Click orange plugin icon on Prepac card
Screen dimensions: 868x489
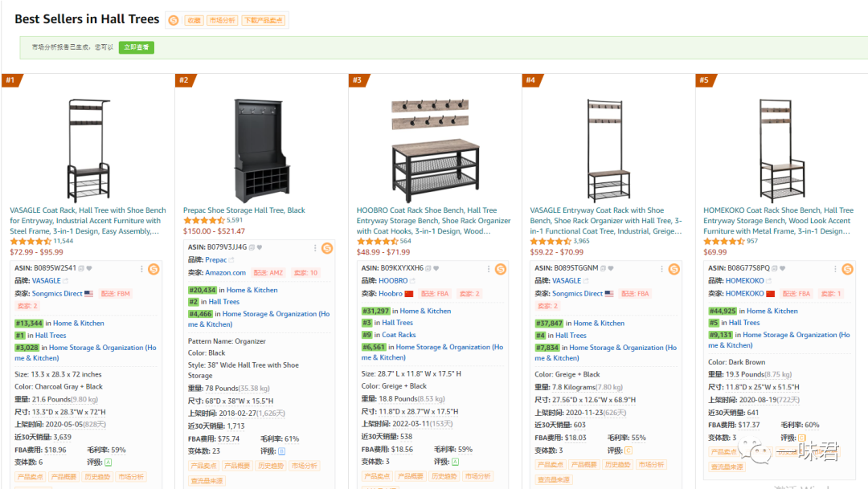(327, 248)
